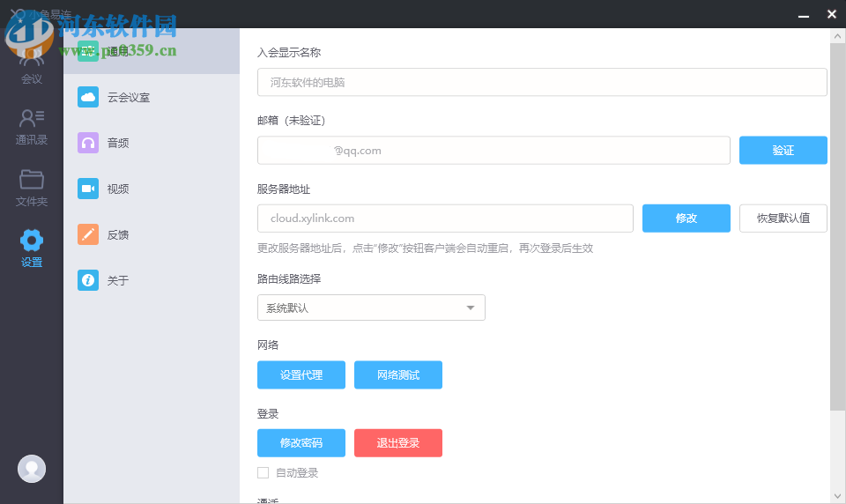Focus the cloud.xylink.com server address field
Image resolution: width=846 pixels, height=504 pixels.
click(445, 218)
